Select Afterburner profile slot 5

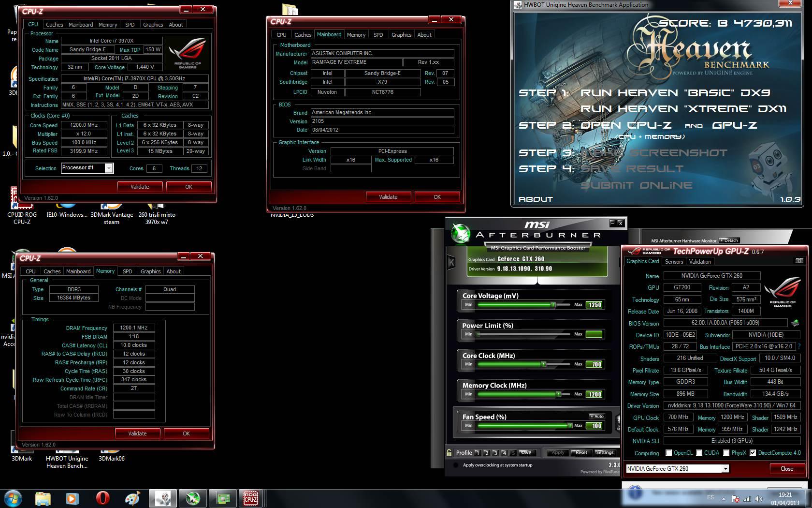point(513,453)
